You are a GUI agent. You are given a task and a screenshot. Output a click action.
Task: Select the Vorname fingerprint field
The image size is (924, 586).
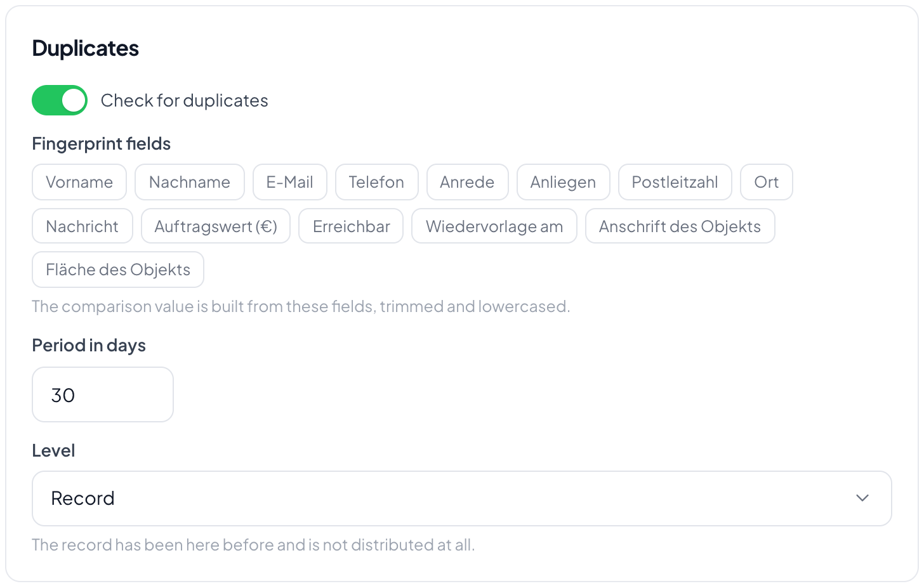coord(79,182)
